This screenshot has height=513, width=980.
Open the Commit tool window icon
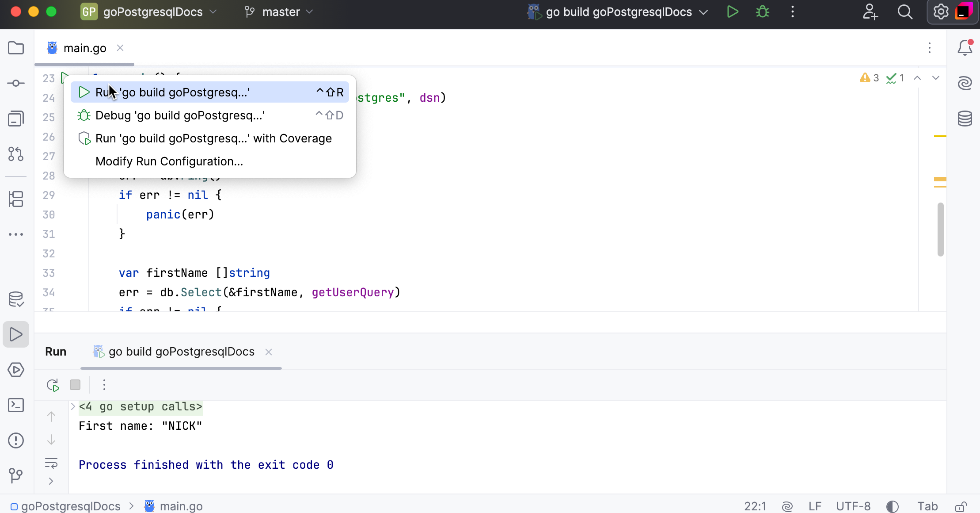tap(16, 83)
